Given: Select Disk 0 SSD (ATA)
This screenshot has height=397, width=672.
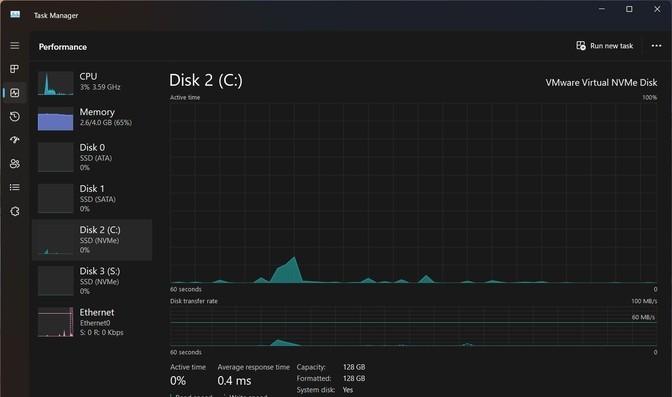Looking at the screenshot, I should 92,157.
